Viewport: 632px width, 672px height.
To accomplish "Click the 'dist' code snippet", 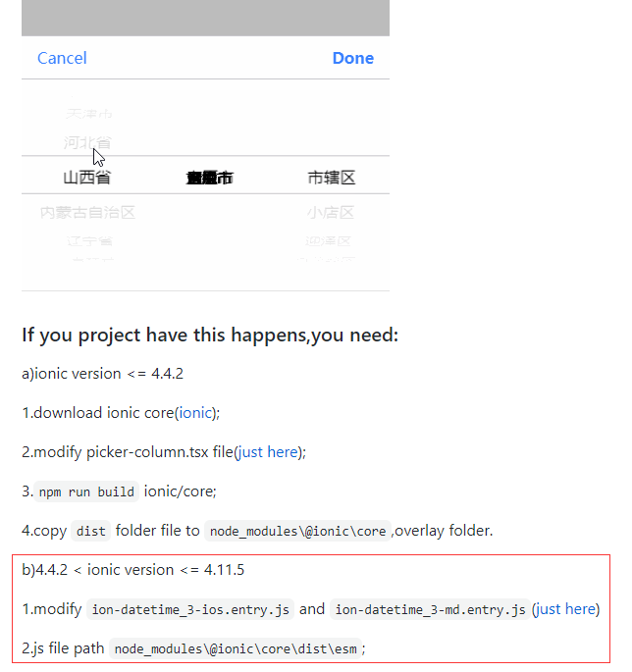I will click(x=91, y=531).
